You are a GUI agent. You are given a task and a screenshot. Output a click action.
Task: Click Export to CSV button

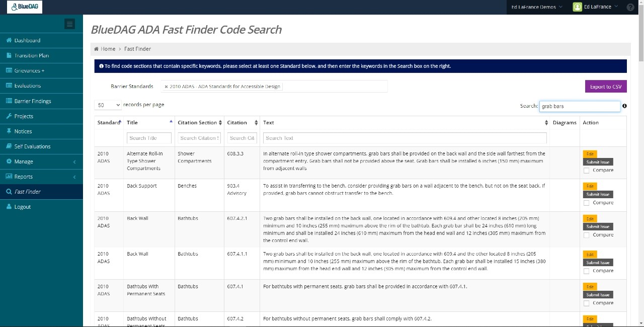tap(606, 87)
